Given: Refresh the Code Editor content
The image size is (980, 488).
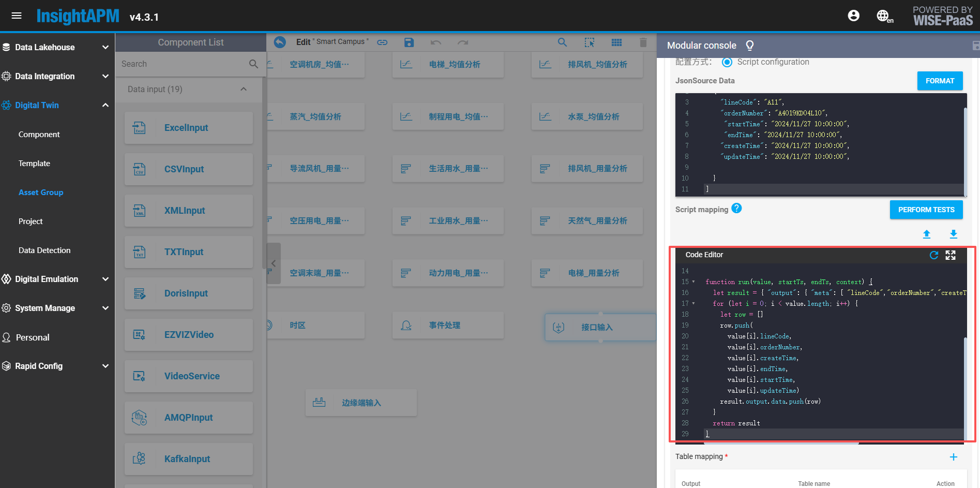Looking at the screenshot, I should [x=933, y=255].
